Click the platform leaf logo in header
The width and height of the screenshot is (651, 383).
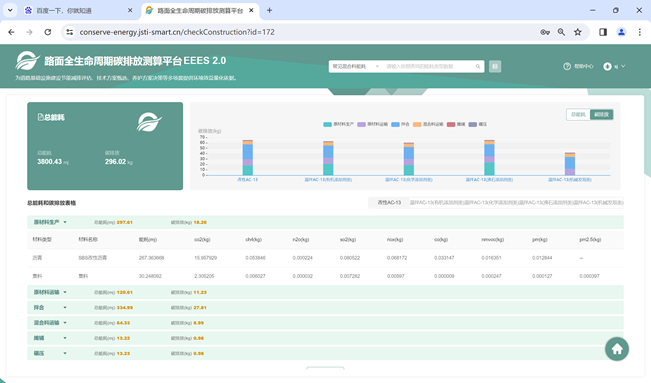pyautogui.click(x=27, y=61)
